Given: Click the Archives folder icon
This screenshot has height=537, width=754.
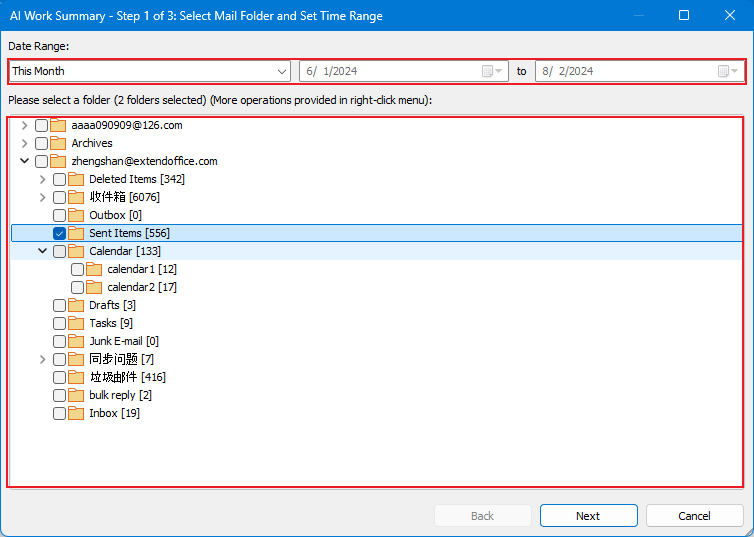Looking at the screenshot, I should tap(59, 143).
